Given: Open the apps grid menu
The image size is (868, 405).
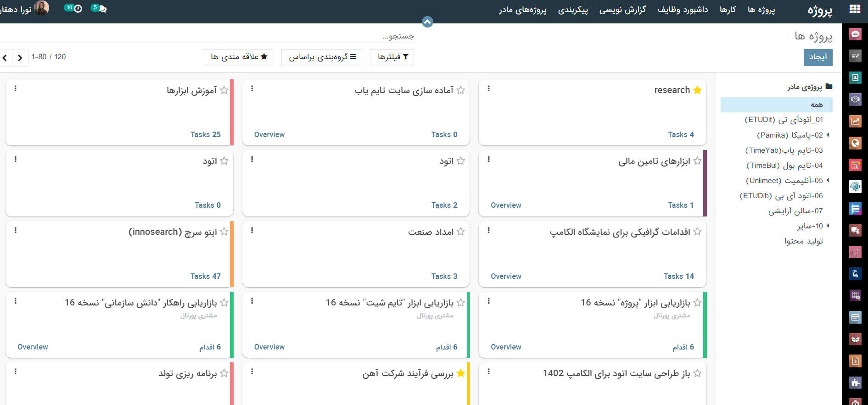Looking at the screenshot, I should point(855,9).
